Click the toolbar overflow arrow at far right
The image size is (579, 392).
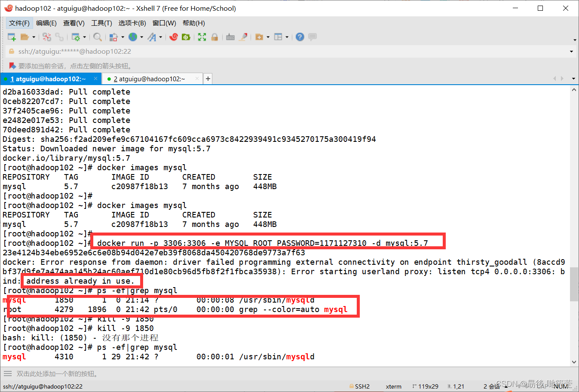pos(575,40)
